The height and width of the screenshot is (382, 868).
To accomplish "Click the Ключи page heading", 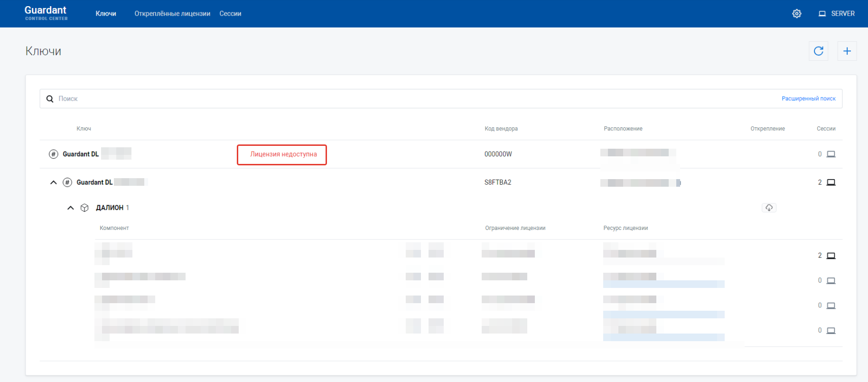I will (43, 51).
